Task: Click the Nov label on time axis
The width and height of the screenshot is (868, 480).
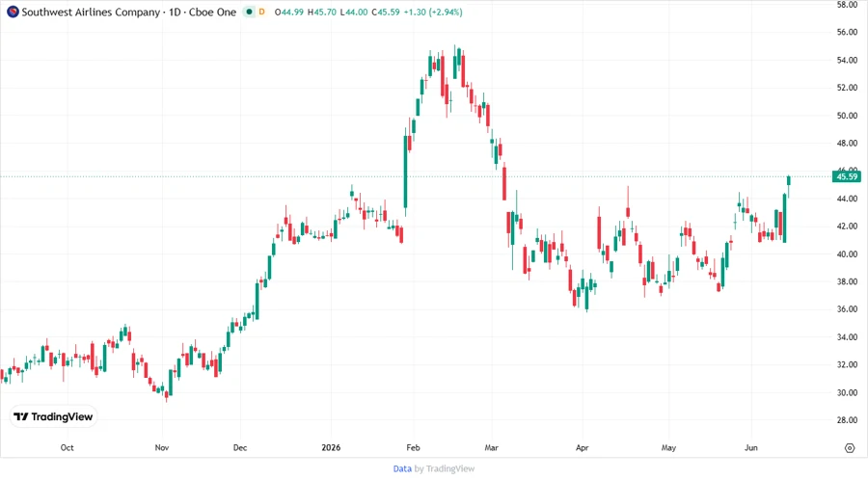Action: (x=162, y=447)
